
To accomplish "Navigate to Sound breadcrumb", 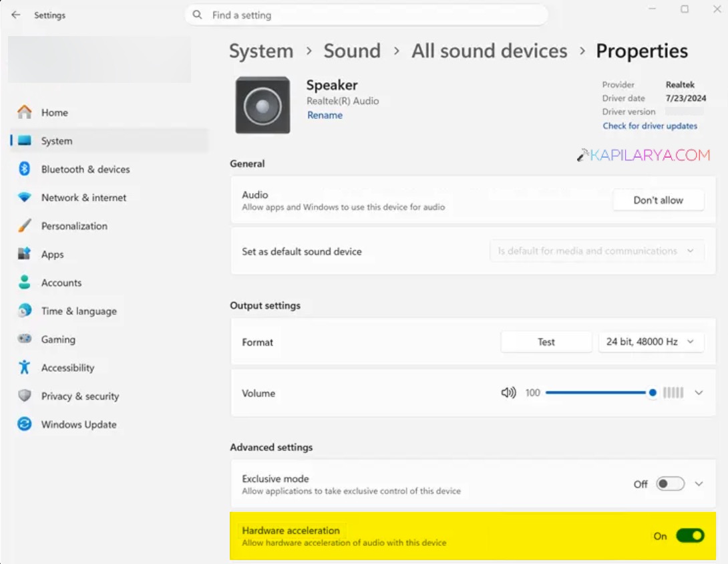I will (x=352, y=51).
